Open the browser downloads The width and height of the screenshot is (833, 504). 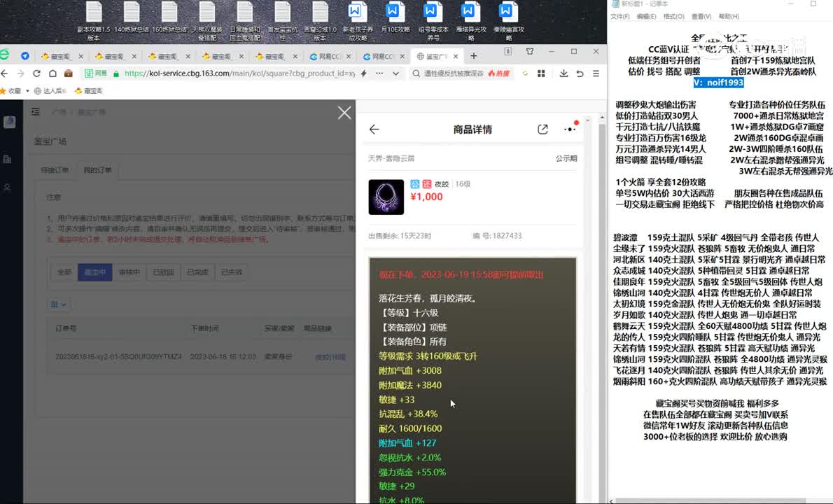[563, 73]
